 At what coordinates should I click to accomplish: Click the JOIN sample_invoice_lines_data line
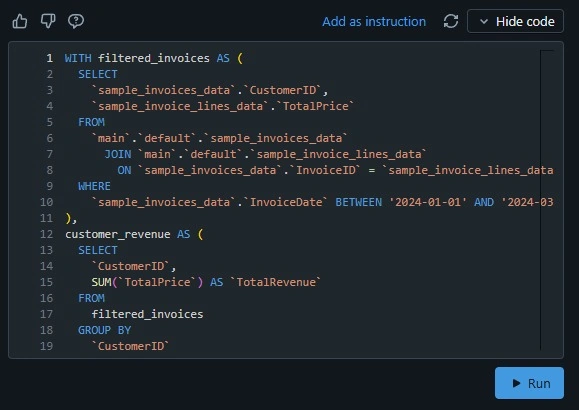click(265, 154)
